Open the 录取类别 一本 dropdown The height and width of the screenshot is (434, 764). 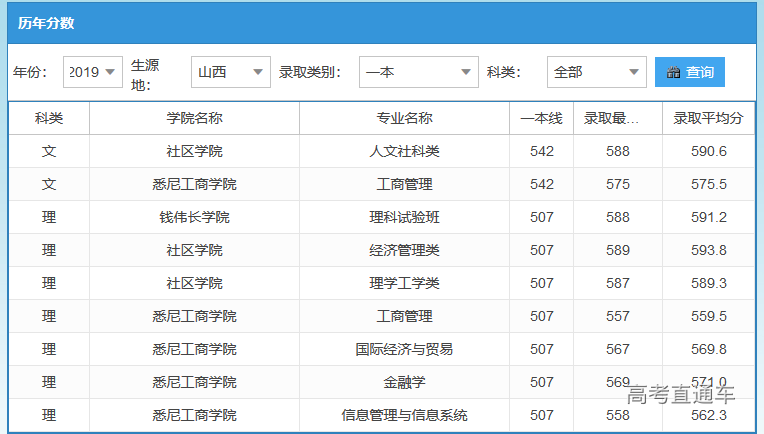tap(418, 72)
